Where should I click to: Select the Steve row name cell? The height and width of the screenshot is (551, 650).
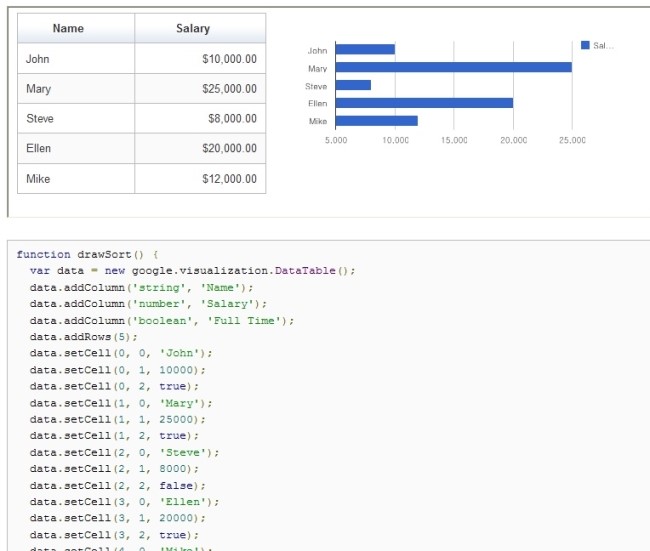[x=76, y=119]
